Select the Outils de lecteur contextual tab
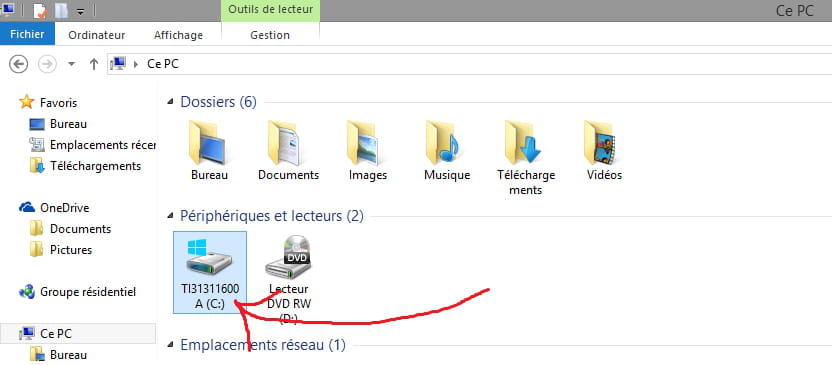 271,10
